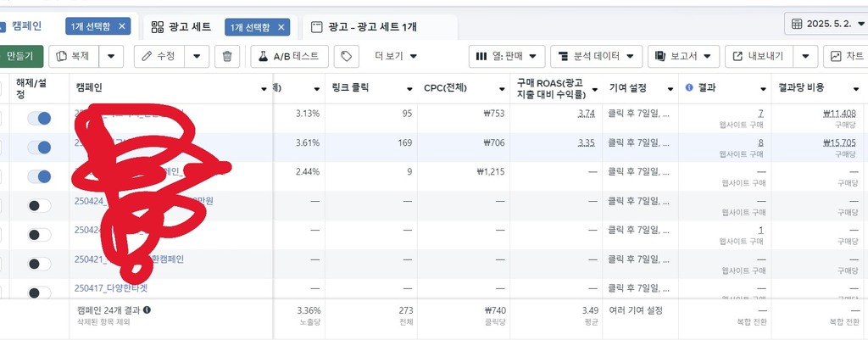The image size is (868, 340).
Task: Click info icon beside 캠페인 24개 결과
Action: point(147,310)
